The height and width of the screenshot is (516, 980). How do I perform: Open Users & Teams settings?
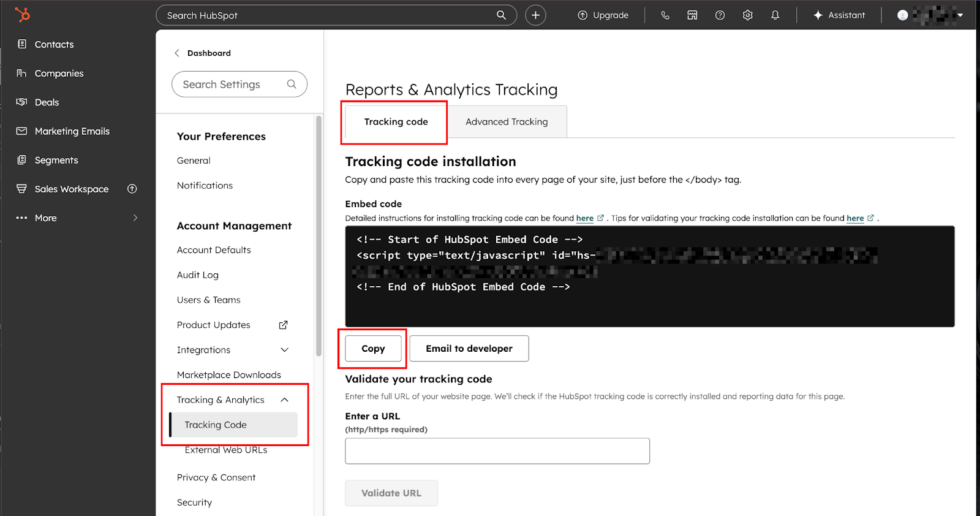pyautogui.click(x=208, y=300)
